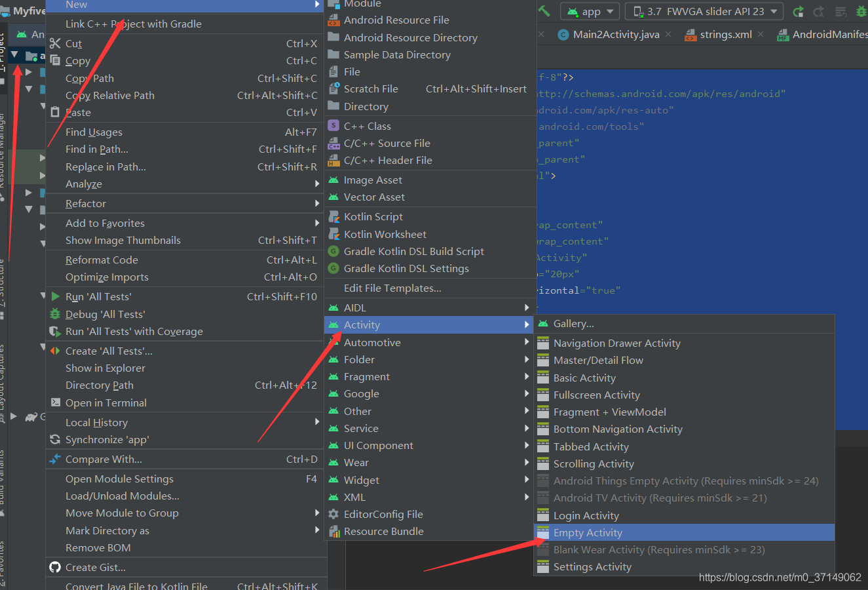This screenshot has width=868, height=590.
Task: Click the green debug bug toolbar icon
Action: pyautogui.click(x=861, y=11)
